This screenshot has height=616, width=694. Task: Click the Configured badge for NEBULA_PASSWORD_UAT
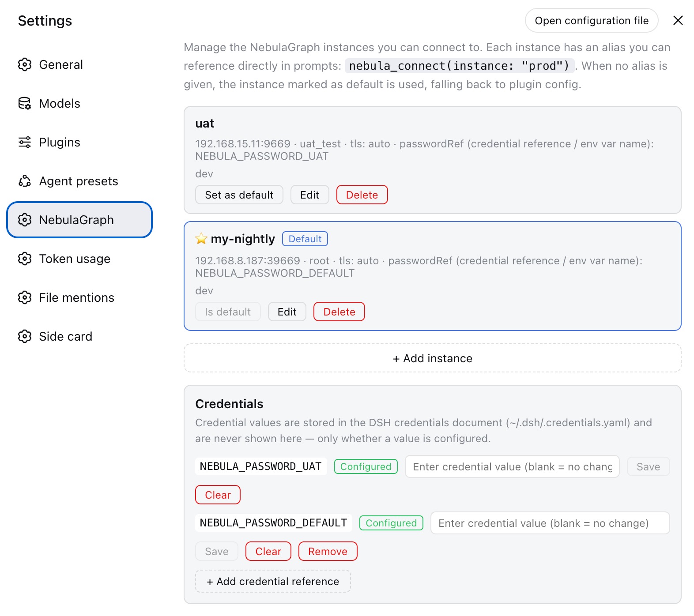click(x=366, y=466)
